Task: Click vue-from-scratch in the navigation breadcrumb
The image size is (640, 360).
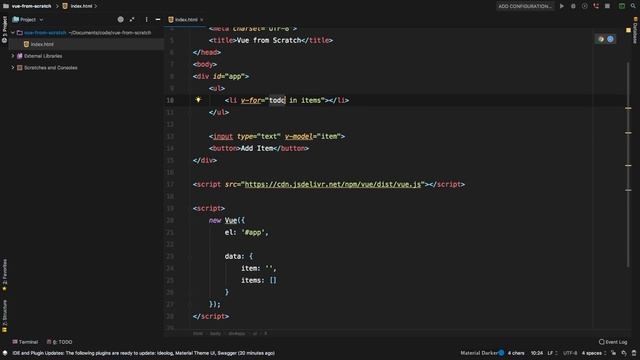Action: (31, 6)
